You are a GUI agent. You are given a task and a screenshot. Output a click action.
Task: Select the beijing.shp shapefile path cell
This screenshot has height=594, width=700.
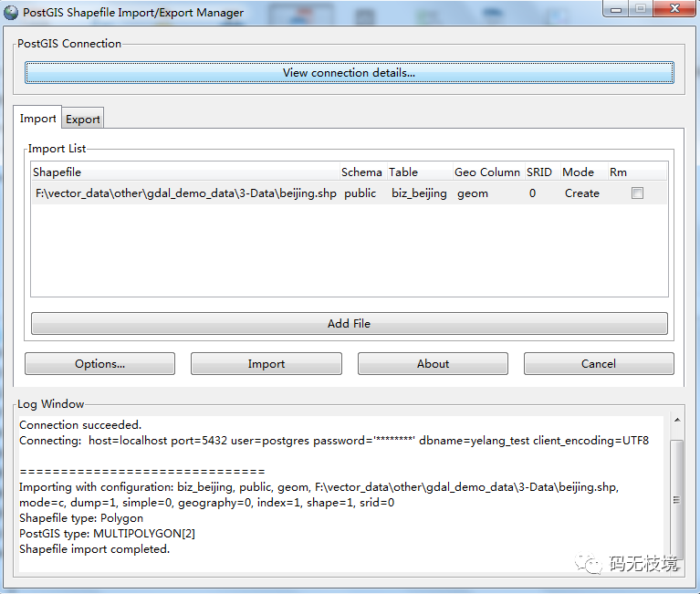pos(185,193)
